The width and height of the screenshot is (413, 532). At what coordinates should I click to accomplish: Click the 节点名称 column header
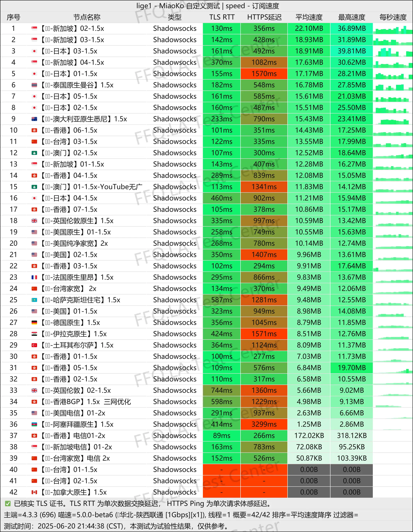coord(87,17)
